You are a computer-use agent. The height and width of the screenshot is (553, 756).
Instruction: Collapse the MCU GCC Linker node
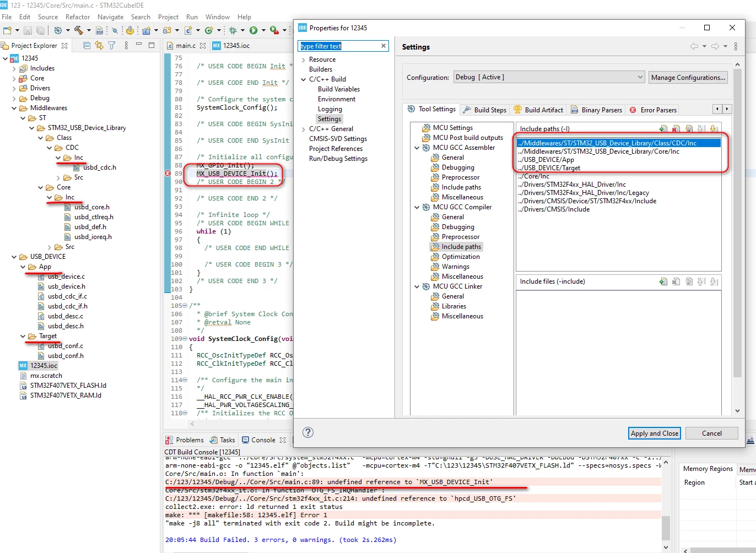pyautogui.click(x=417, y=286)
